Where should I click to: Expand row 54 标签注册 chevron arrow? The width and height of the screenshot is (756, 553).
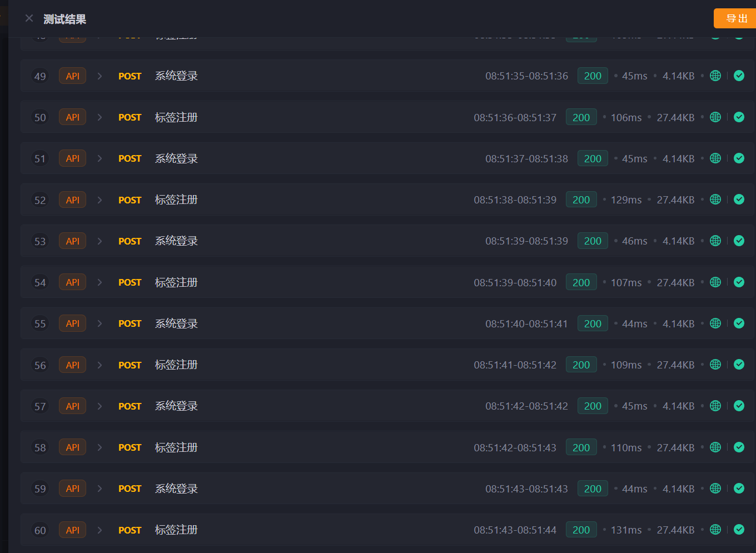click(x=100, y=282)
